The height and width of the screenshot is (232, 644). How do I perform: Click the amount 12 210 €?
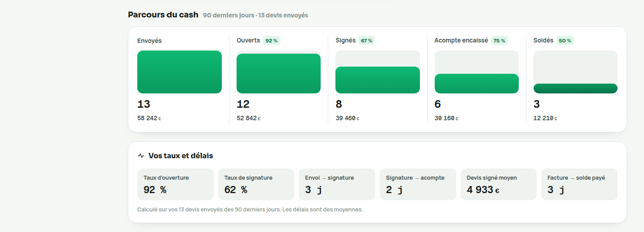coord(545,118)
